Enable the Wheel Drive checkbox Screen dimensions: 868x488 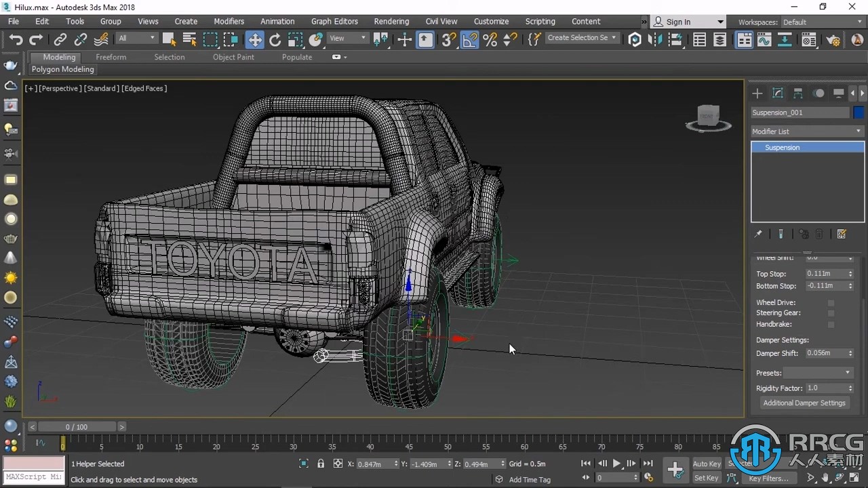coord(831,303)
